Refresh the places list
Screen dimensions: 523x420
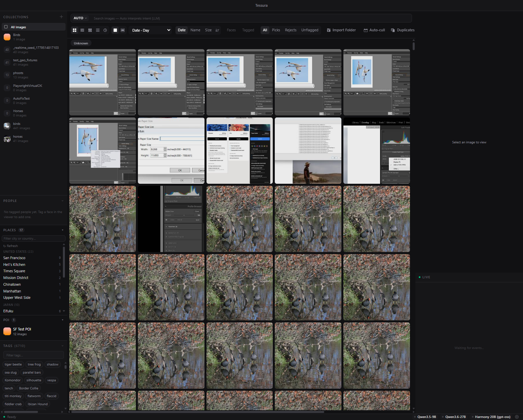point(10,246)
